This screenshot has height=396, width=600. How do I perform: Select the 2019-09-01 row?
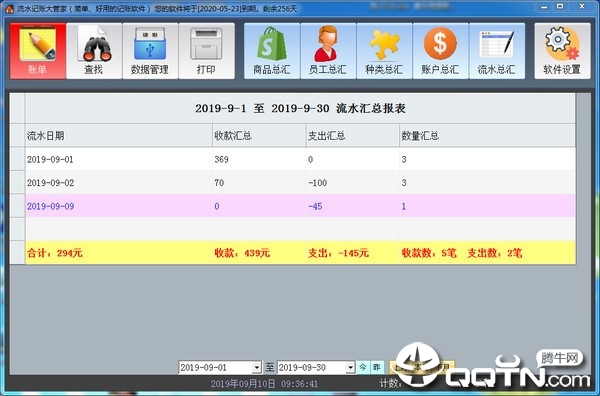pyautogui.click(x=300, y=159)
